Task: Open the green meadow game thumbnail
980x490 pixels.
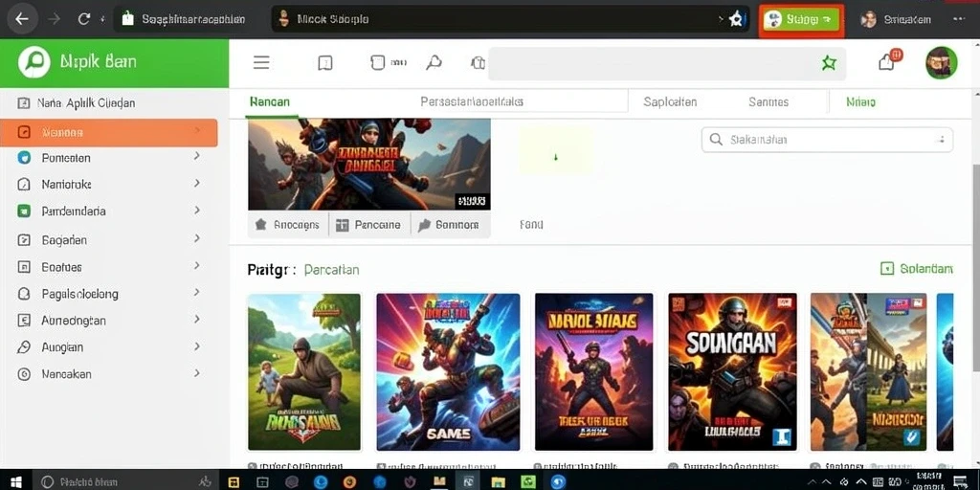Action: pyautogui.click(x=304, y=372)
